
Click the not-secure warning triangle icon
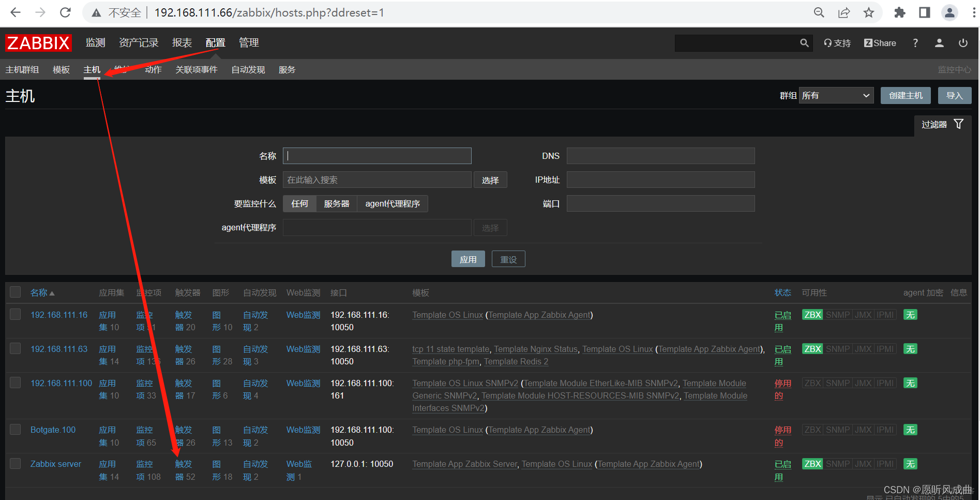(96, 13)
